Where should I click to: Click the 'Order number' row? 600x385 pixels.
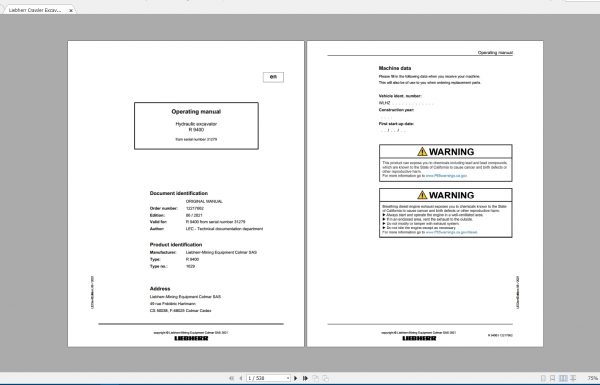tap(177, 208)
